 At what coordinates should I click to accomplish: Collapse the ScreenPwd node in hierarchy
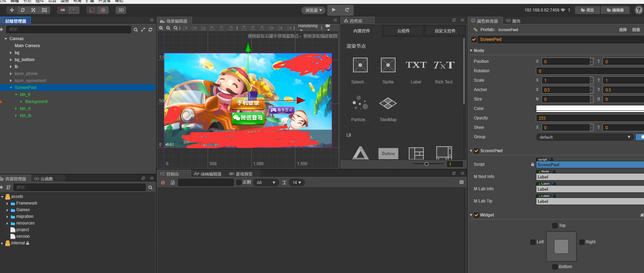pyautogui.click(x=11, y=88)
